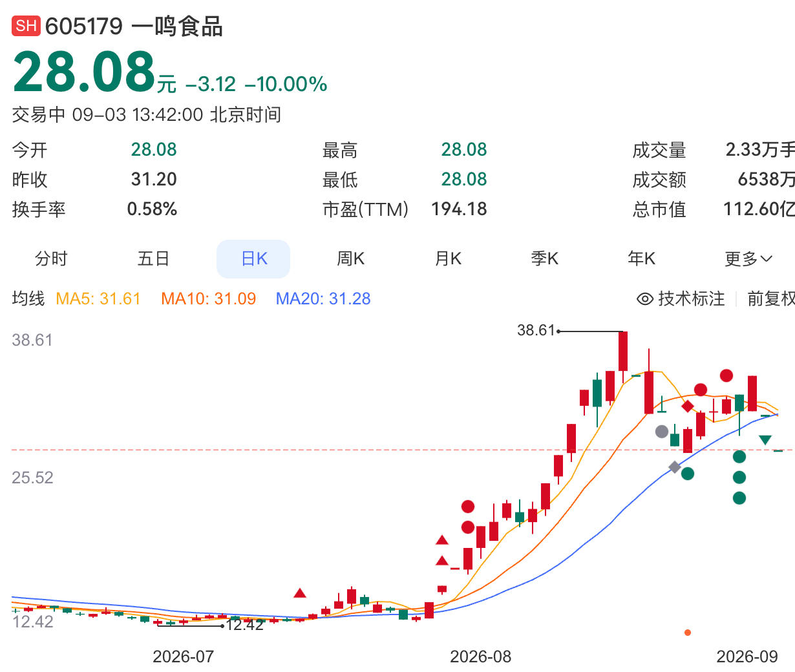
Task: Click the 均线 label
Action: (28, 299)
